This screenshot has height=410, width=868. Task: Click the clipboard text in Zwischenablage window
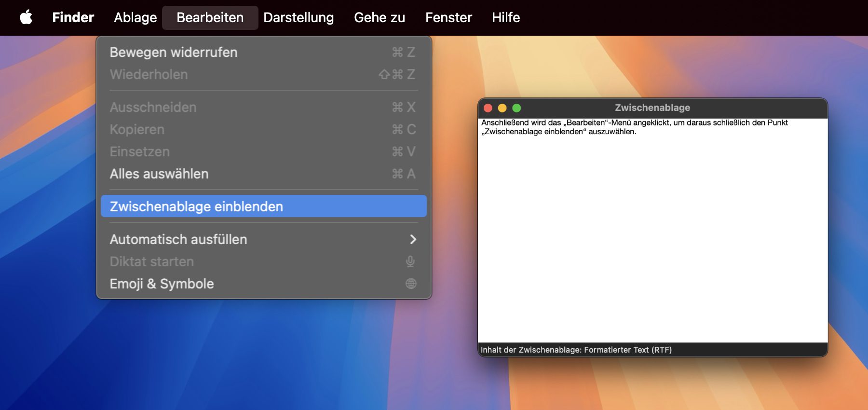point(634,127)
